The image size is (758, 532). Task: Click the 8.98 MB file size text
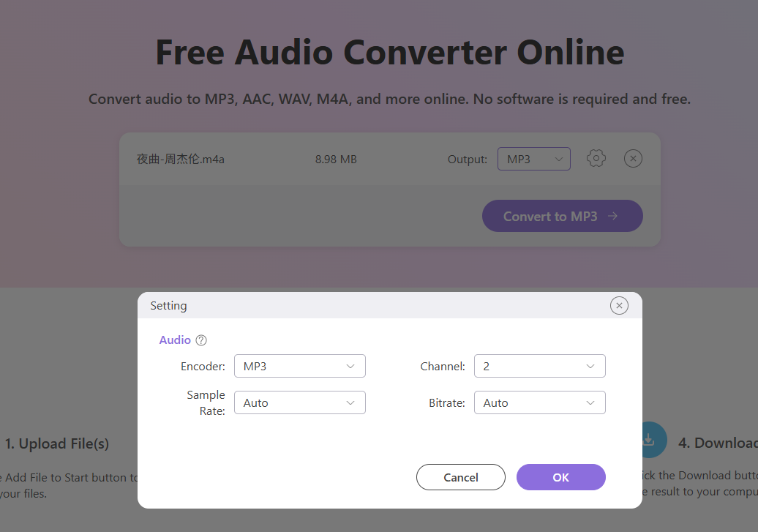[x=336, y=159]
